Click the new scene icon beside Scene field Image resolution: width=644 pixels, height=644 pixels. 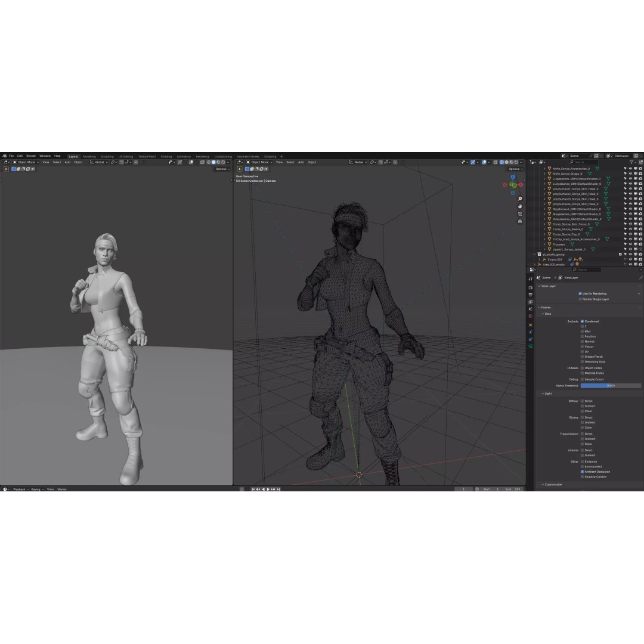click(x=596, y=156)
